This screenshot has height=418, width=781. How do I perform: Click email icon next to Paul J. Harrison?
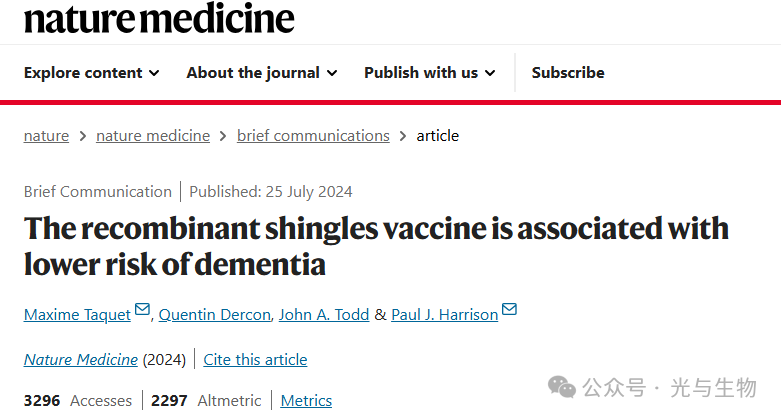(x=510, y=311)
